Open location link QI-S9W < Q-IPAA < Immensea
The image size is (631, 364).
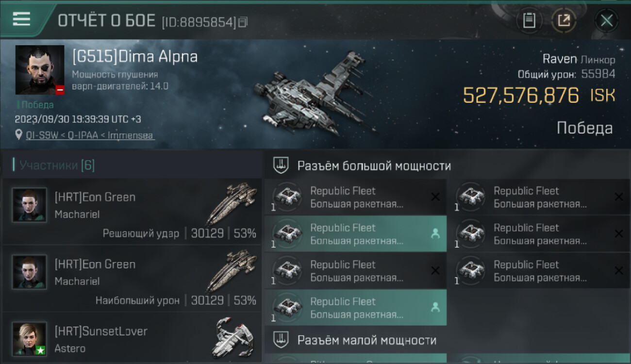[x=90, y=135]
